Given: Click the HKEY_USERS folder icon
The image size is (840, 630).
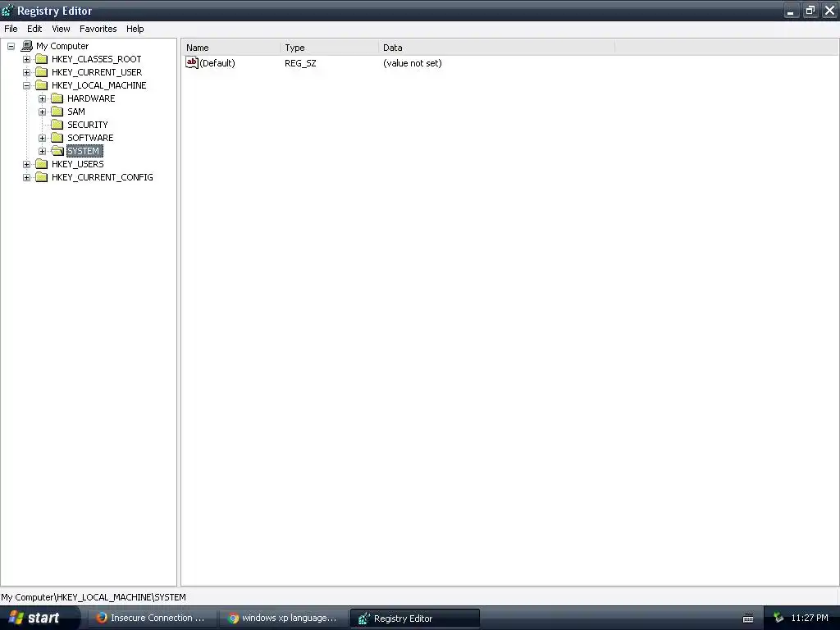Looking at the screenshot, I should tap(41, 164).
